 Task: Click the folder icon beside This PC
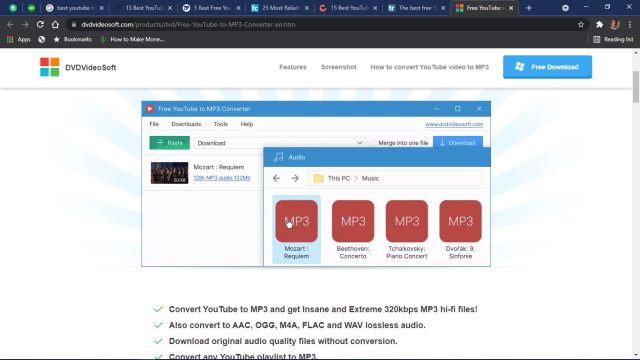(318, 178)
